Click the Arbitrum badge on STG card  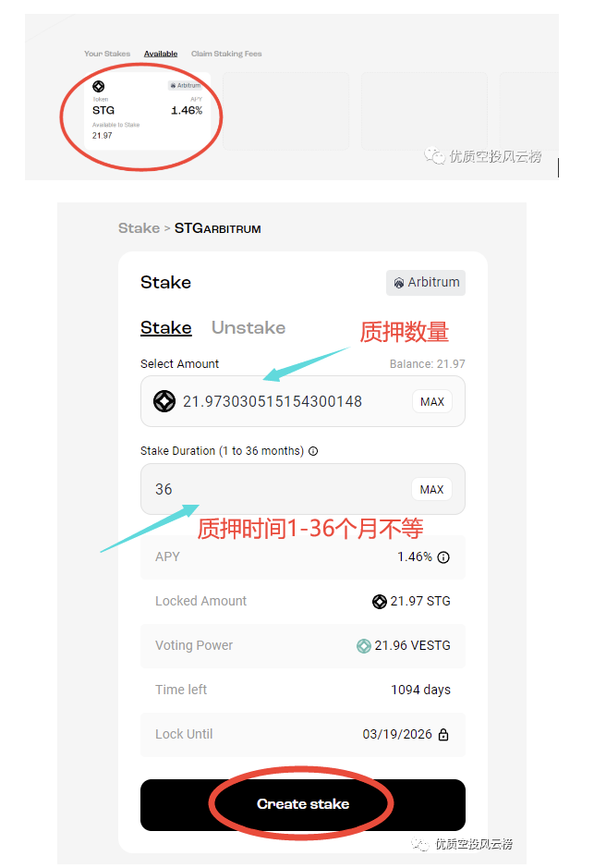(186, 86)
